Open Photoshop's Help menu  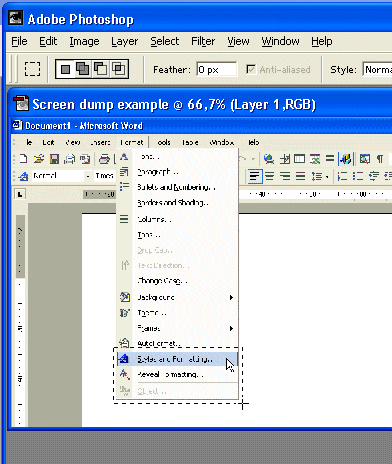tap(322, 41)
